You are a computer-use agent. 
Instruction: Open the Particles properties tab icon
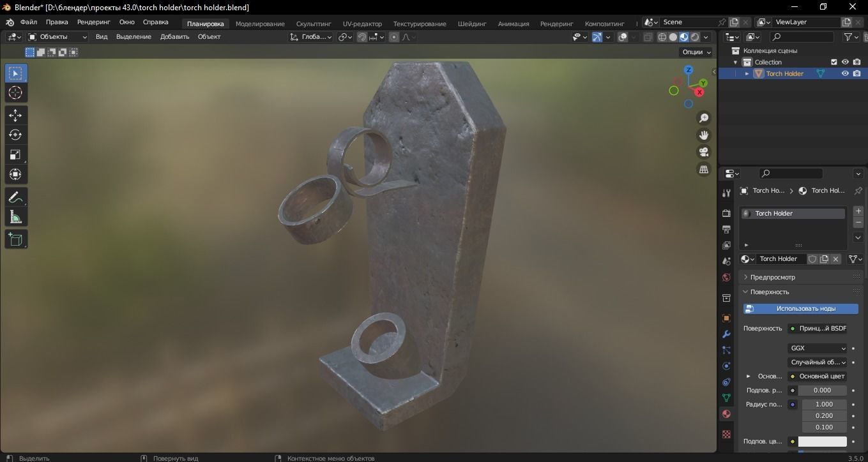726,350
